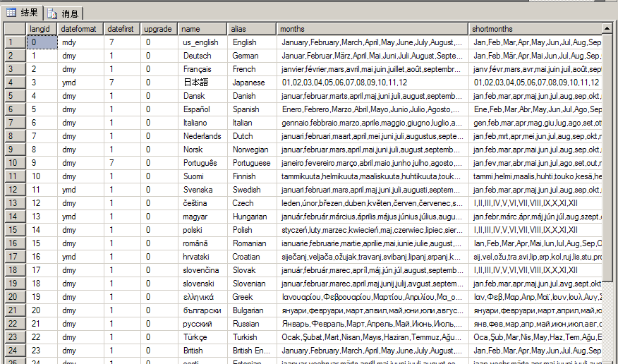Select the Dansk name cell
The image size is (618, 364).
click(x=202, y=96)
